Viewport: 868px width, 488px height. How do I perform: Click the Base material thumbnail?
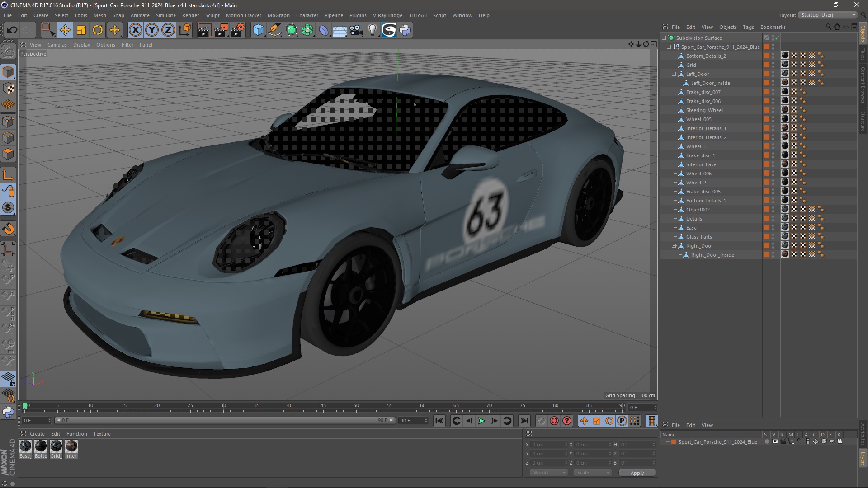point(25,446)
